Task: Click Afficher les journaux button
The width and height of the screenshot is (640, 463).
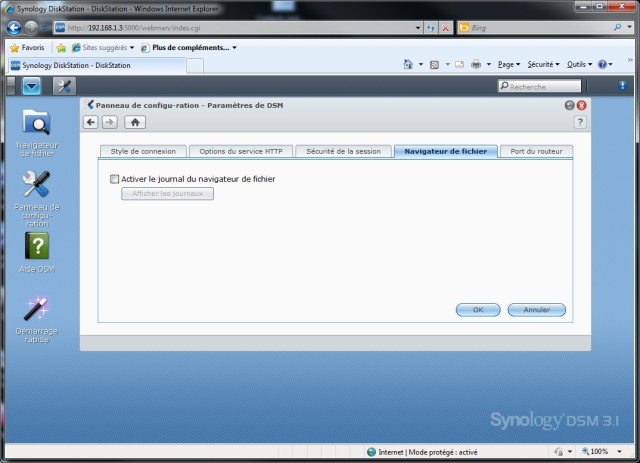Action: coord(167,194)
